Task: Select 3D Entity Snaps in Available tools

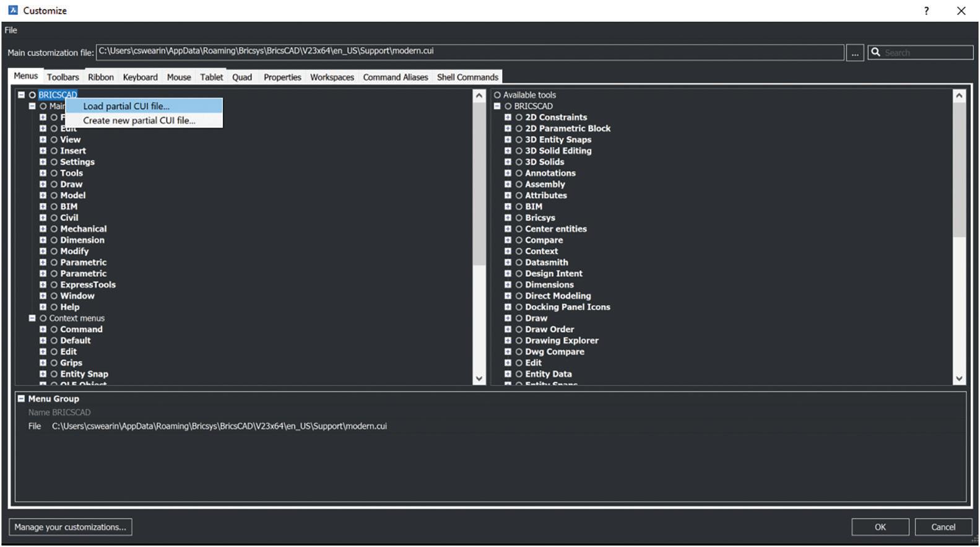Action: [558, 139]
